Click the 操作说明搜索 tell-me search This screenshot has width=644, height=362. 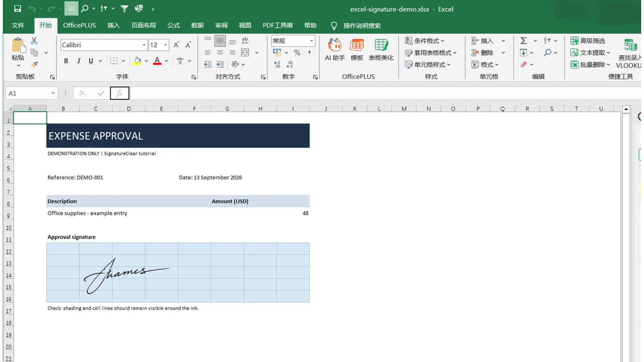coord(356,26)
